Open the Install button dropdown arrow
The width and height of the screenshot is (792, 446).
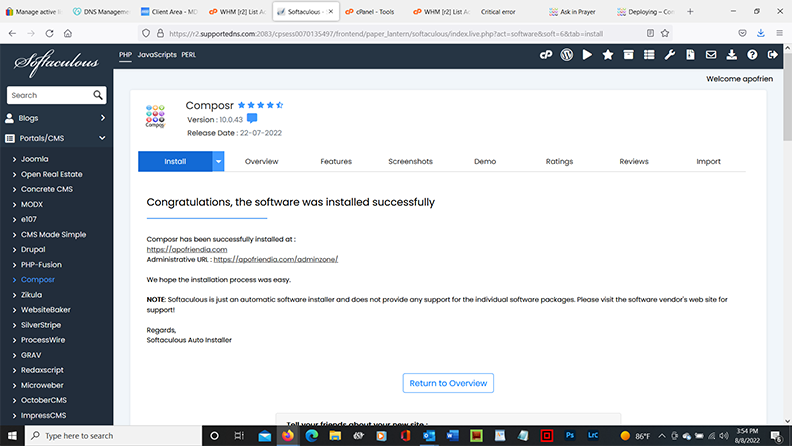[x=218, y=161]
